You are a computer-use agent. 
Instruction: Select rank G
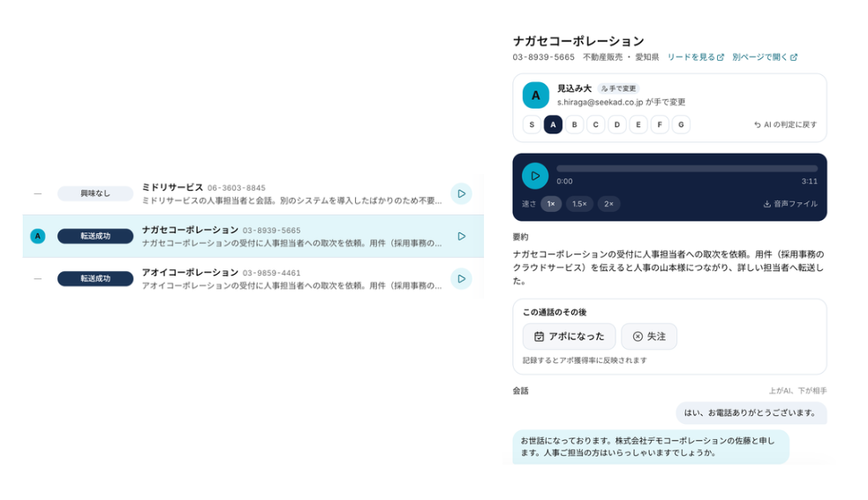[x=681, y=125]
